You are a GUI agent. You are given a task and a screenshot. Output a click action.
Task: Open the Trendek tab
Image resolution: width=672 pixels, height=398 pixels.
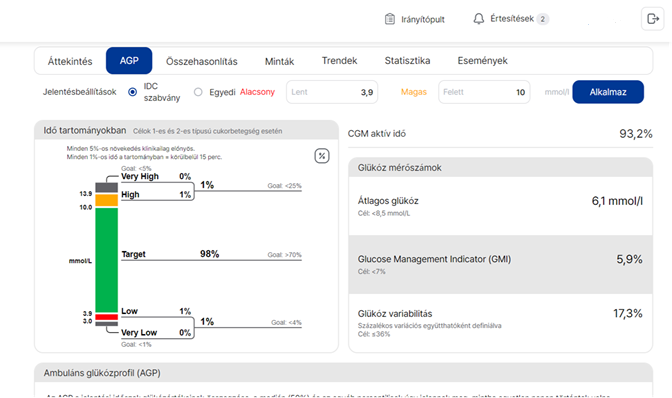coord(339,61)
